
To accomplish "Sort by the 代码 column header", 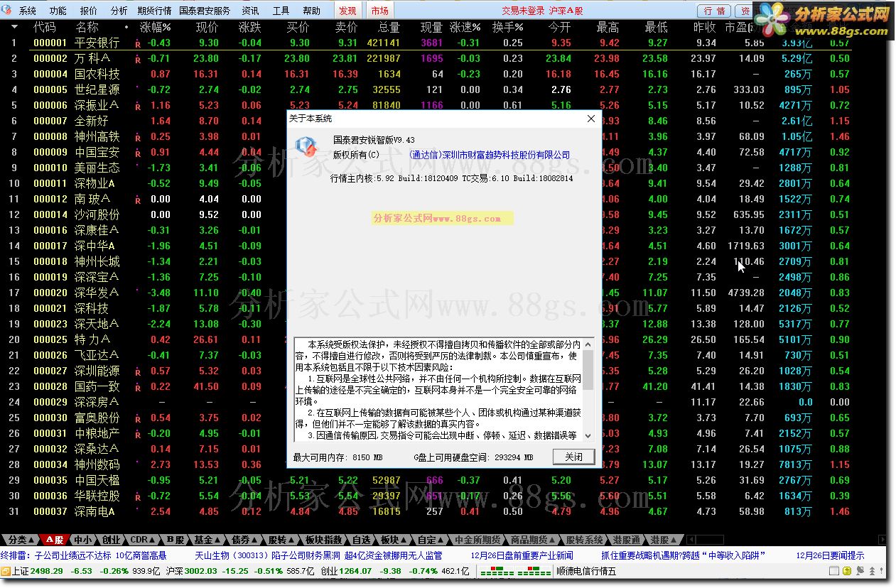I will click(x=45, y=27).
